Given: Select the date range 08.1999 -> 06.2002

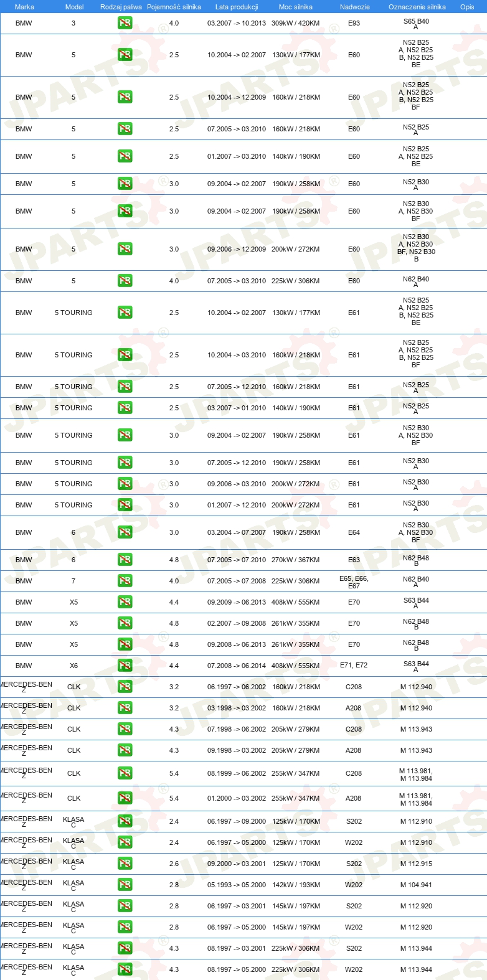Looking at the screenshot, I should click(237, 773).
